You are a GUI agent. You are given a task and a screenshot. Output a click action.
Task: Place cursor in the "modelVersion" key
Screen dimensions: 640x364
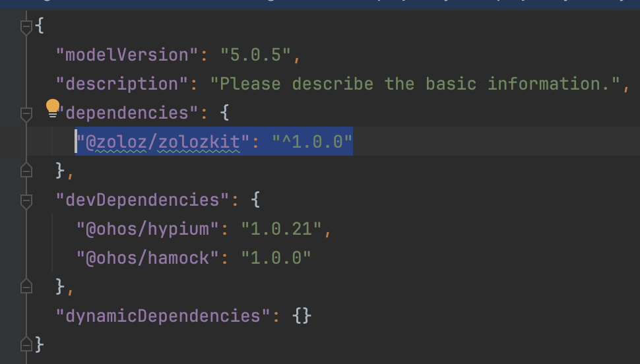click(127, 55)
